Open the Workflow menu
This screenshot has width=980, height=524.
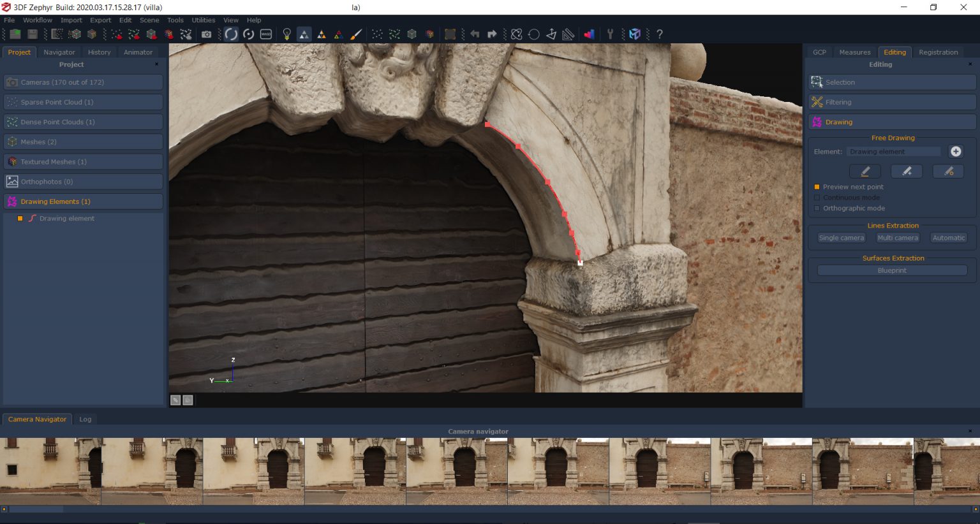[x=37, y=20]
